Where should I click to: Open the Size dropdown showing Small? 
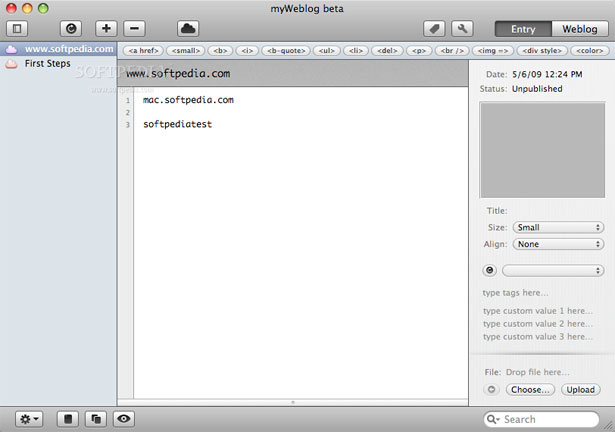click(x=558, y=228)
